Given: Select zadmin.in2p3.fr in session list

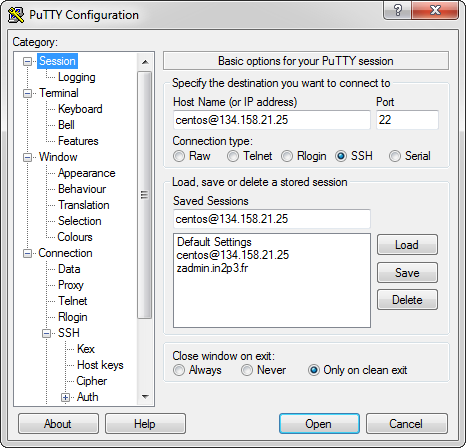Looking at the screenshot, I should 272,268.
